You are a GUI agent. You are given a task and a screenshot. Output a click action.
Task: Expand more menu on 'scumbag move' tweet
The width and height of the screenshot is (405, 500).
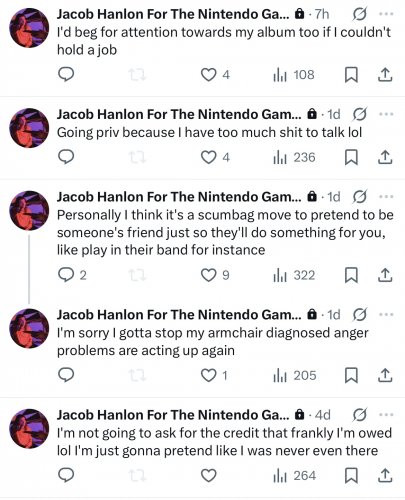[386, 197]
